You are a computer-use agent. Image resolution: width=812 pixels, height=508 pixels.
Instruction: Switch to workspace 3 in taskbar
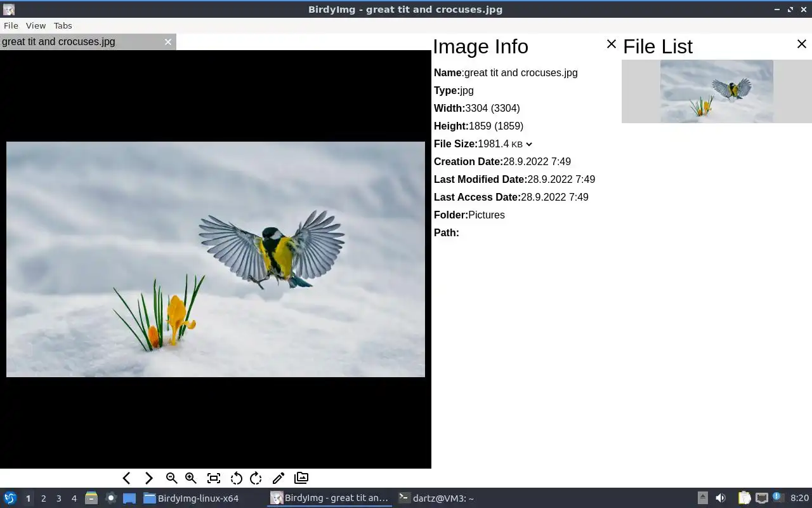click(x=58, y=498)
